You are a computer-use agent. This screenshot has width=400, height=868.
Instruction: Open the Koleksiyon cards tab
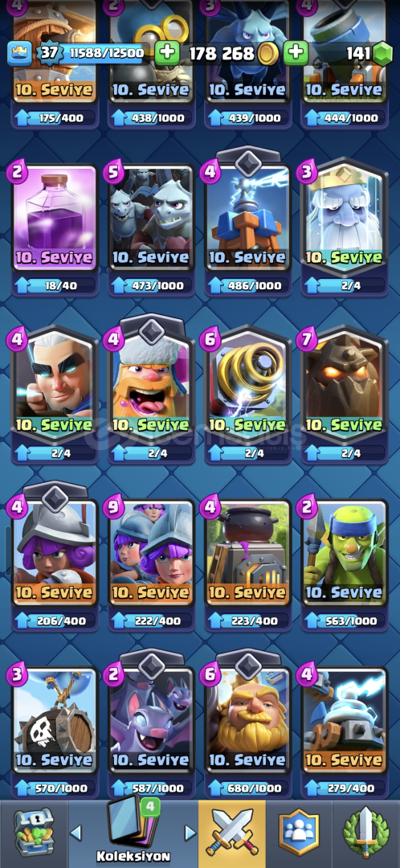[x=133, y=830]
